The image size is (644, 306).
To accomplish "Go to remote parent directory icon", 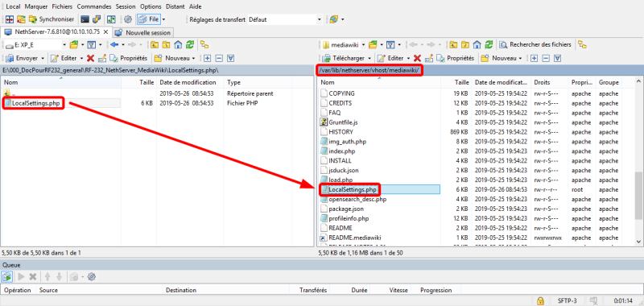I will (x=454, y=45).
